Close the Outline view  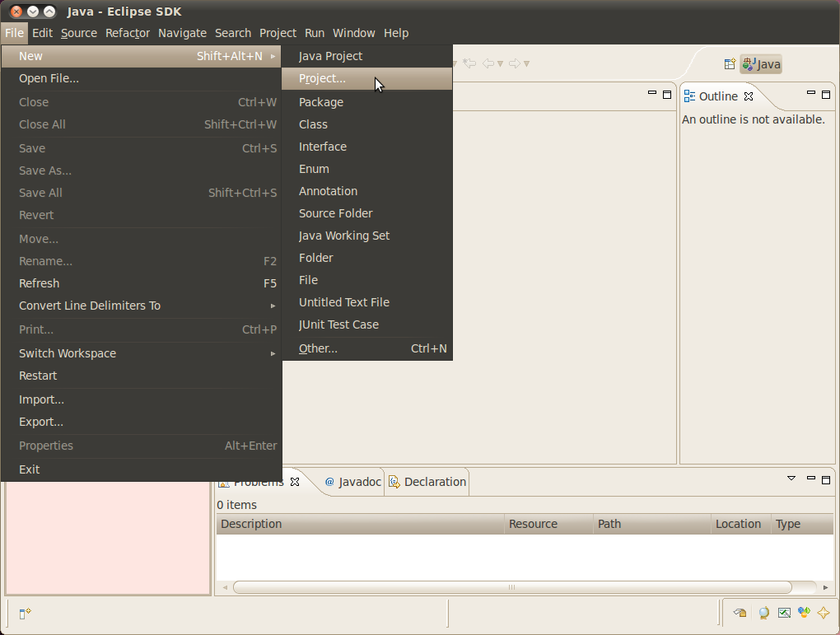click(749, 96)
